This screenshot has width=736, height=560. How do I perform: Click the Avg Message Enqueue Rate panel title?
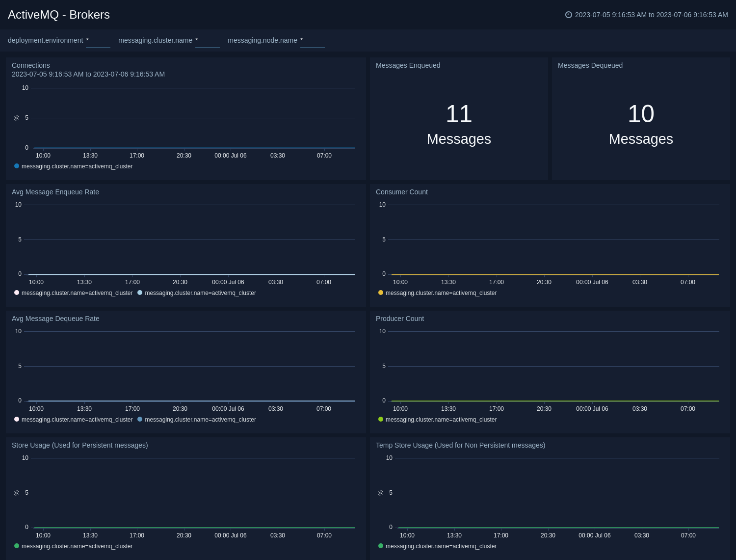click(x=55, y=192)
